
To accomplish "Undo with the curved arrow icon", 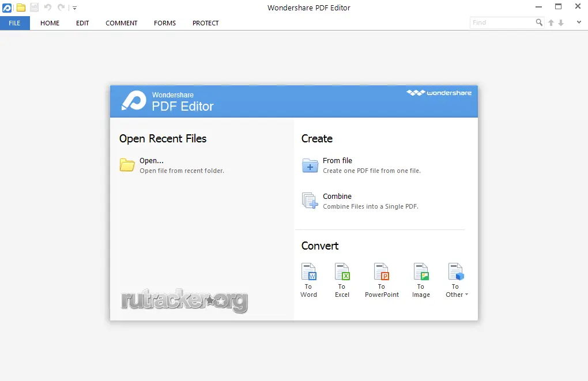I will [48, 7].
